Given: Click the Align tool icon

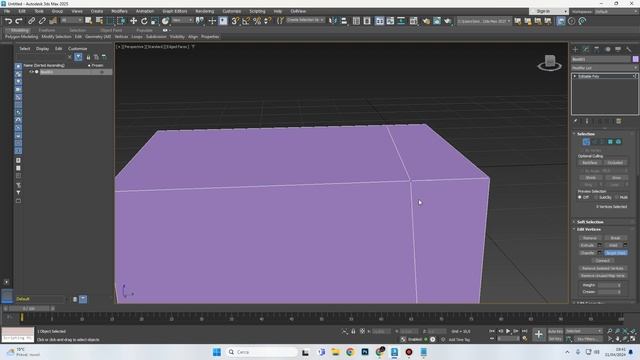Looking at the screenshot, I should click(344, 21).
